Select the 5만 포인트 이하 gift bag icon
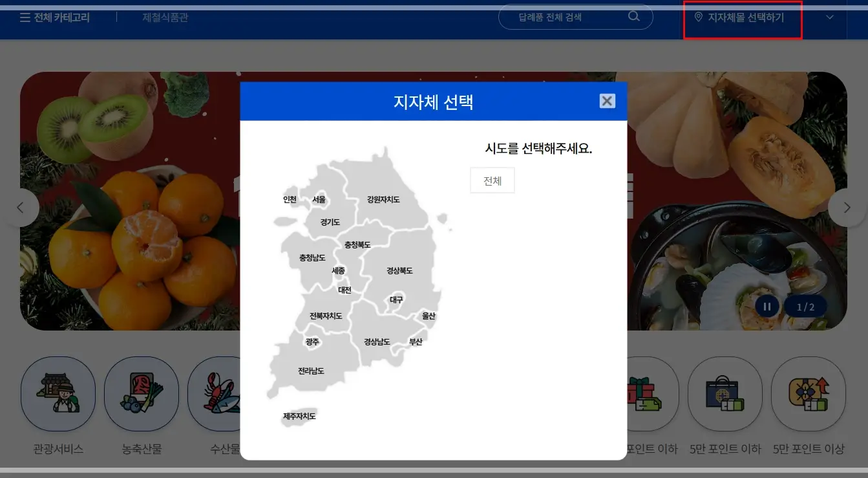868x478 pixels. 725,394
